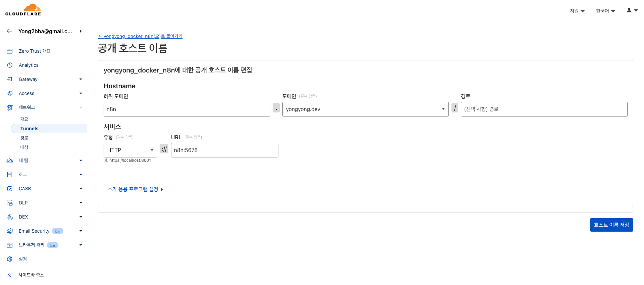
Task: Open 대상 under 네트워크
Action: tap(24, 147)
